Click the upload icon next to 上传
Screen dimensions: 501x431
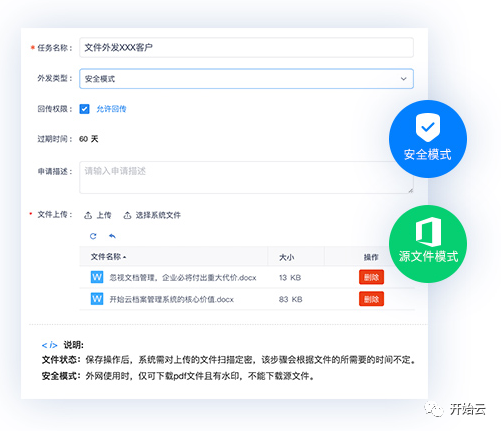(x=88, y=215)
